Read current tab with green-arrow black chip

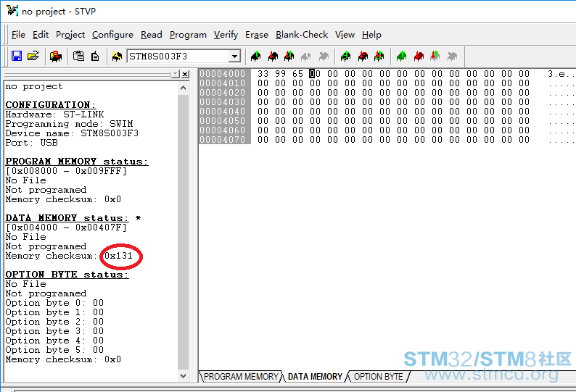pyautogui.click(x=255, y=57)
